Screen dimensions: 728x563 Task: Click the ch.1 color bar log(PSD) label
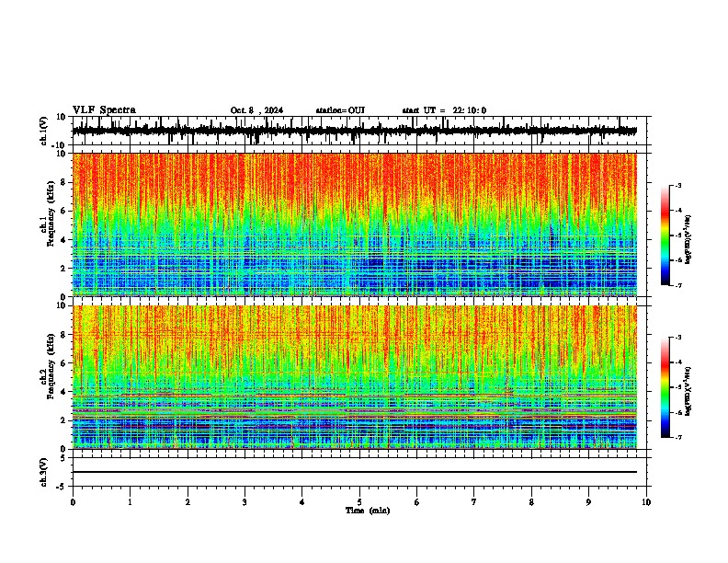[688, 240]
